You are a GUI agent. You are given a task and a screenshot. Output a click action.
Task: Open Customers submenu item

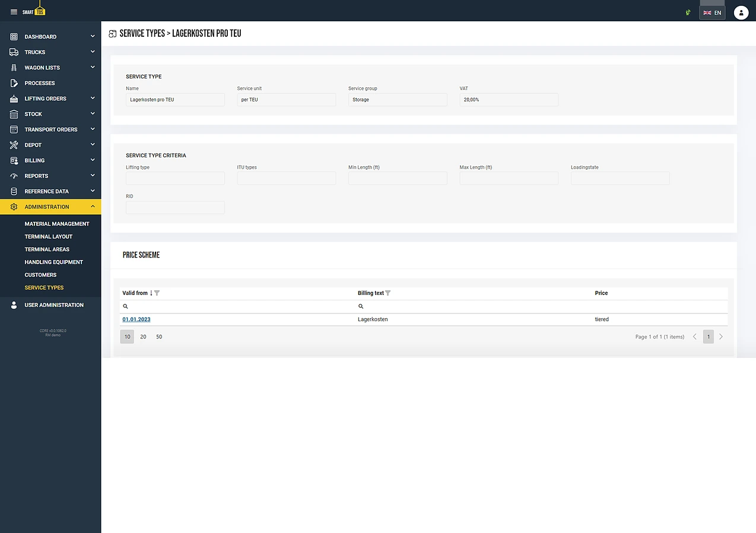[40, 275]
